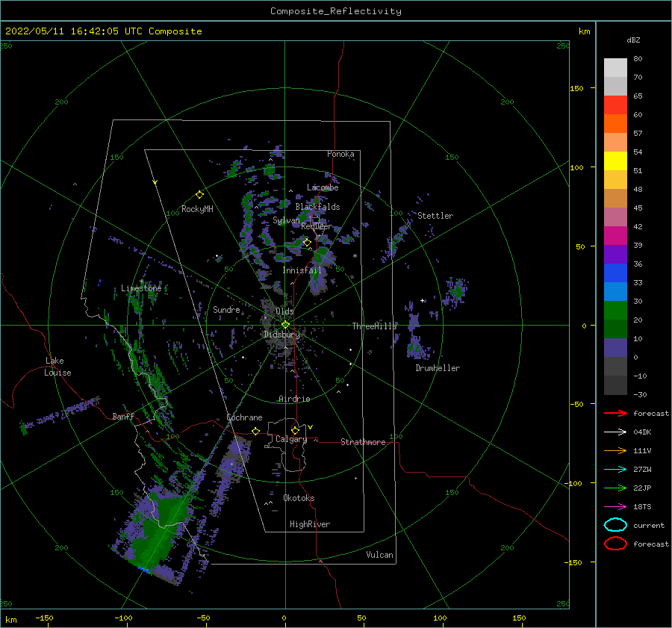Click the red forecast arrow legend icon
672x628 pixels.
[615, 413]
